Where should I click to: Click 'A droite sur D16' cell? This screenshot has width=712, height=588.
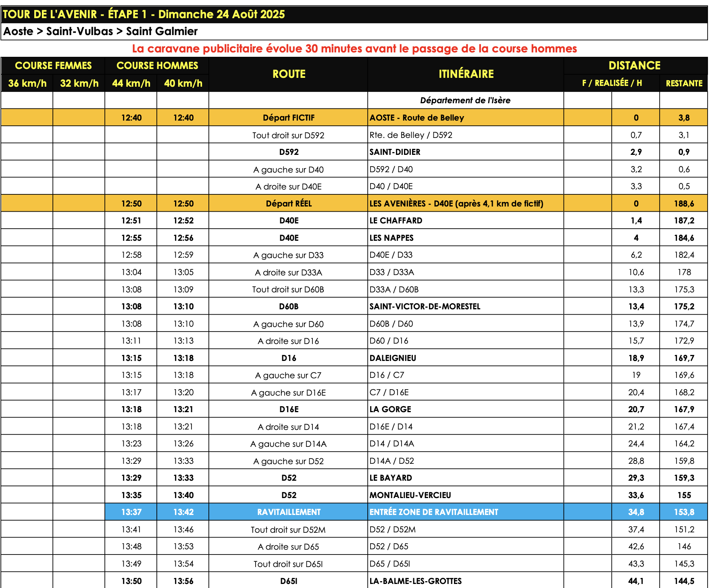(x=289, y=341)
